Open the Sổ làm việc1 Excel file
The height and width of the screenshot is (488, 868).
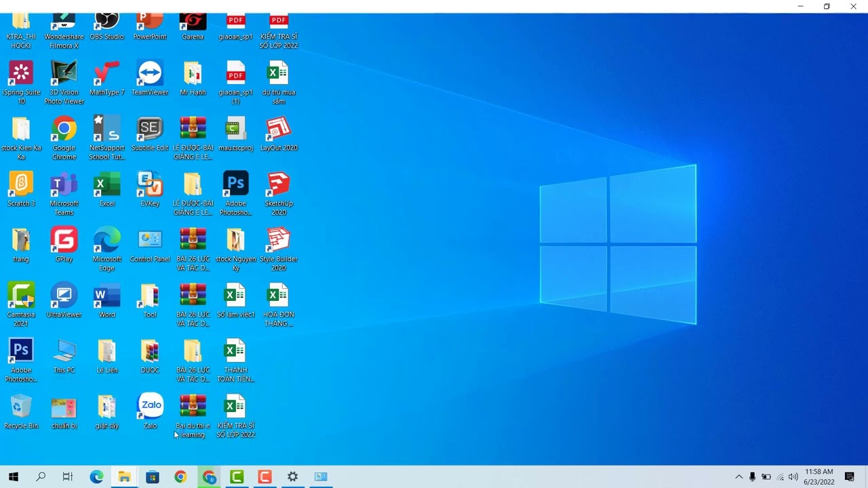[x=235, y=300]
